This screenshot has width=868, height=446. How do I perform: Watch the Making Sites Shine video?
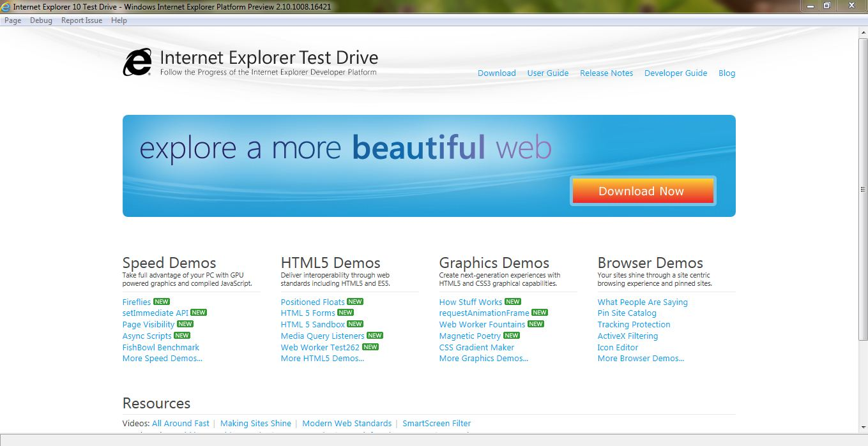coord(255,424)
